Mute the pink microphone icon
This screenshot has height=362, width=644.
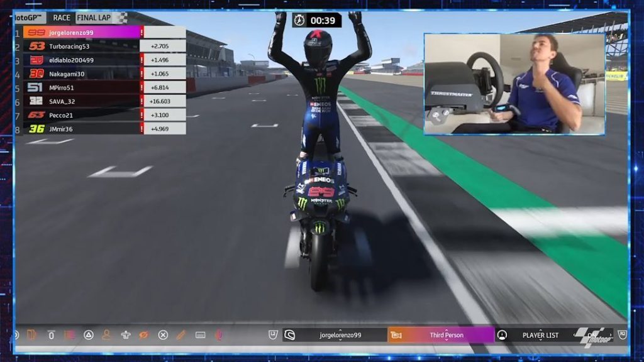pos(218,335)
